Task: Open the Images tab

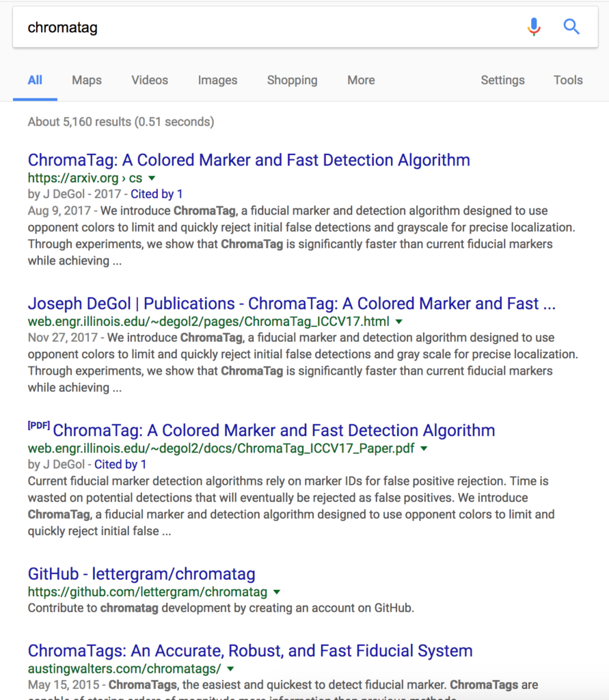Action: tap(217, 81)
